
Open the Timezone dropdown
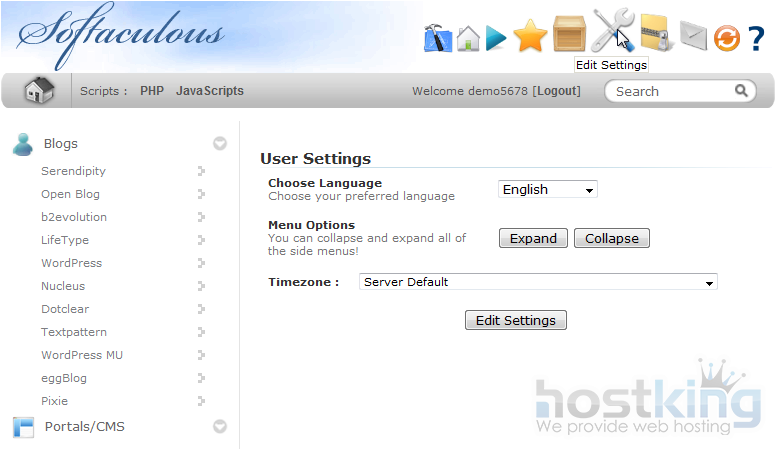(538, 282)
